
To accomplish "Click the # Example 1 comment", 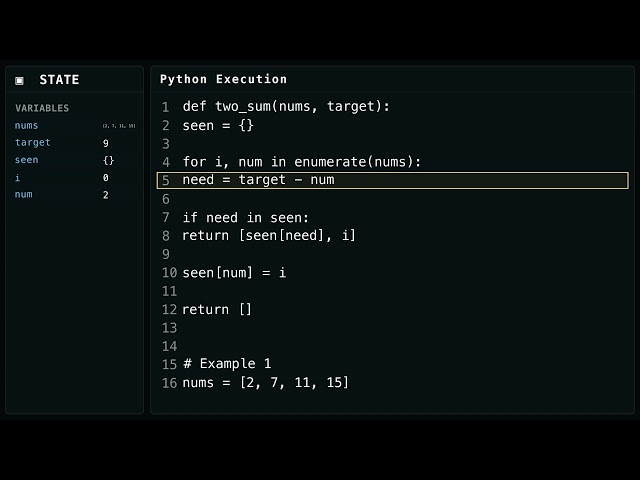I will [227, 364].
